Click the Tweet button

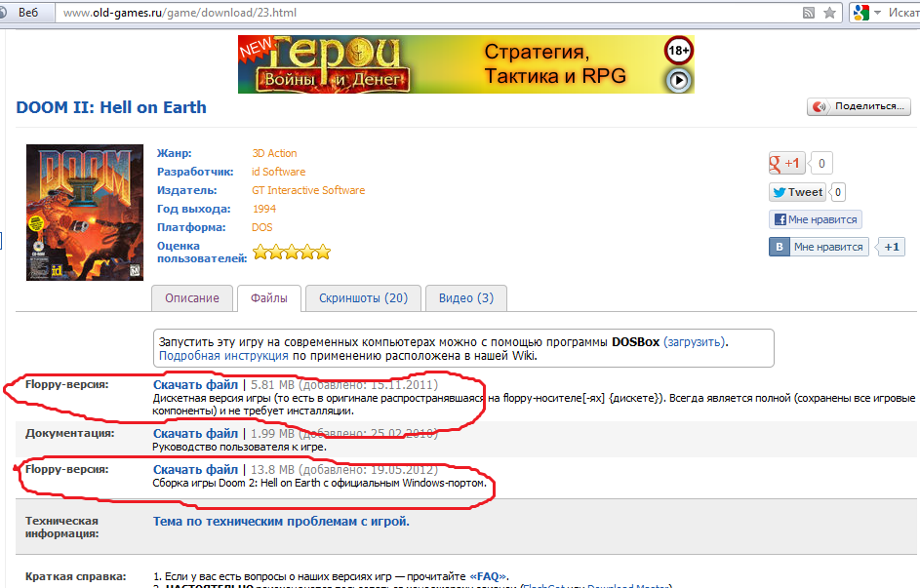(797, 192)
